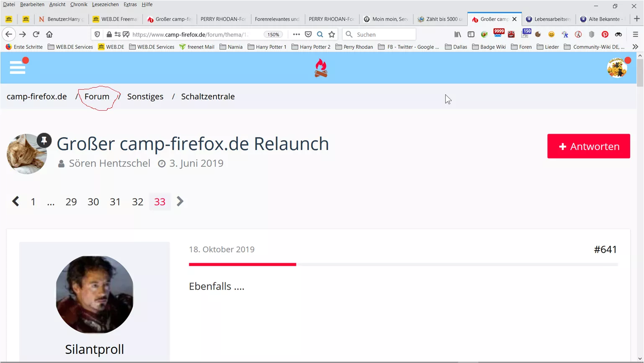Switch to the Forenrelevantes tab
644x363 pixels.
point(277,19)
